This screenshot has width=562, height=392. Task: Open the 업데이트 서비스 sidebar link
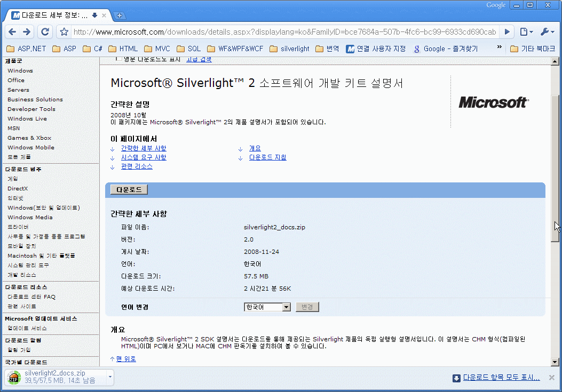pos(27,328)
